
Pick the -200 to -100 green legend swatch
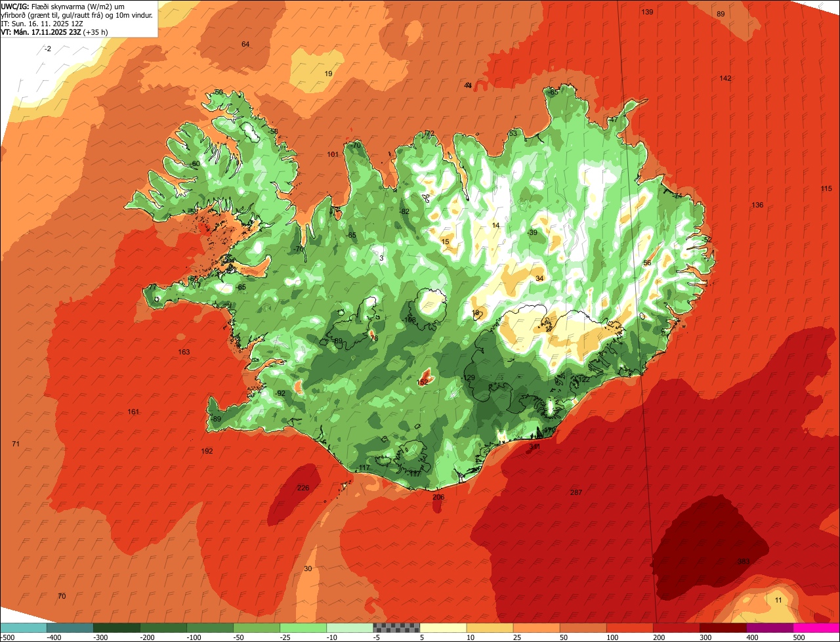[163, 627]
